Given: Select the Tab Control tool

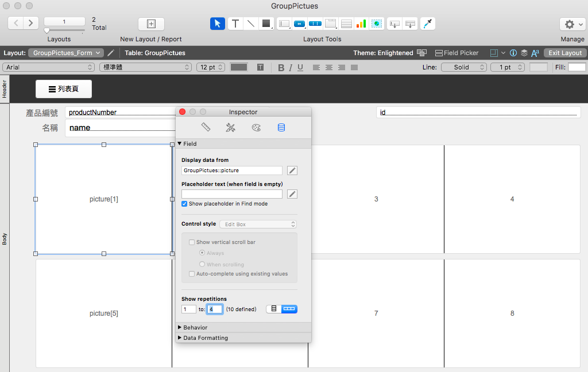Looking at the screenshot, I should pos(330,24).
